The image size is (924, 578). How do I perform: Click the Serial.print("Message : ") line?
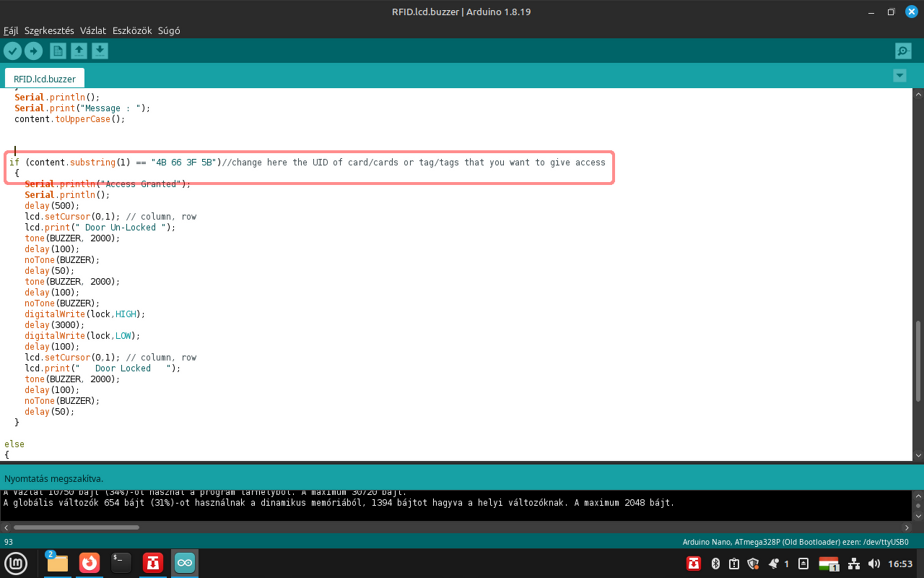(82, 108)
